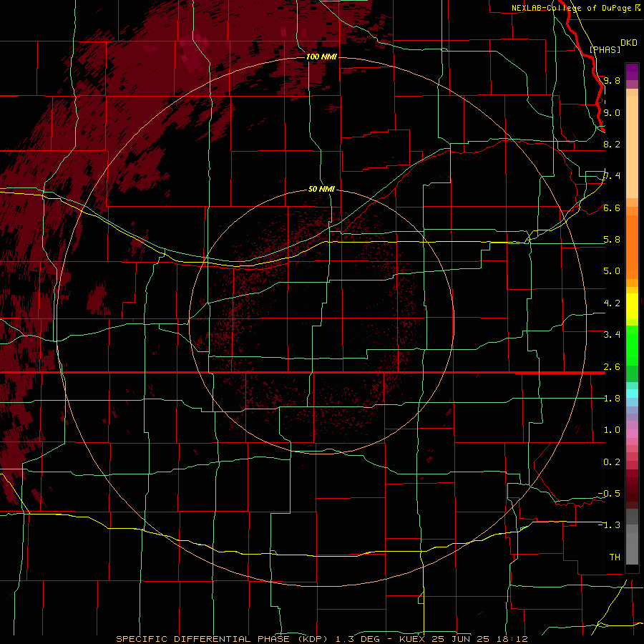Select the 5.8 value on the legend

(x=612, y=240)
